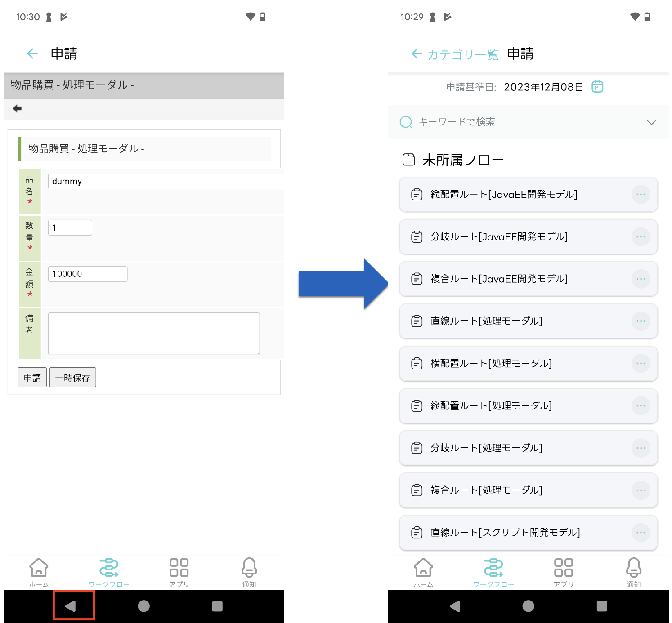Tap the back arrow before カテゴリ一覧
The image size is (672, 623).
coord(417,54)
